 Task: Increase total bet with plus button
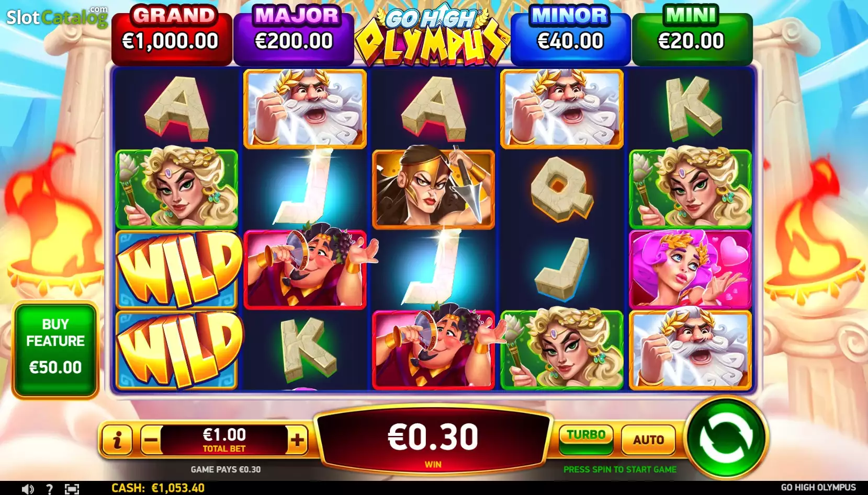pyautogui.click(x=297, y=440)
